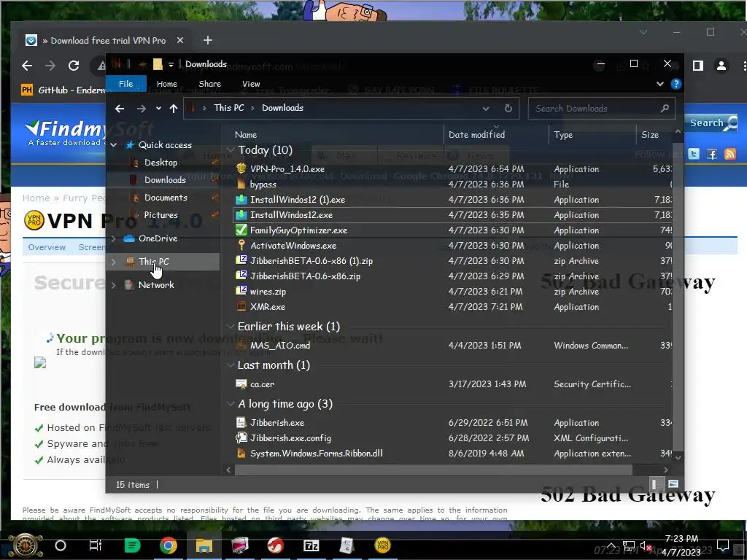Open recent locations dropdown arrow
747x560 pixels.
tap(158, 109)
